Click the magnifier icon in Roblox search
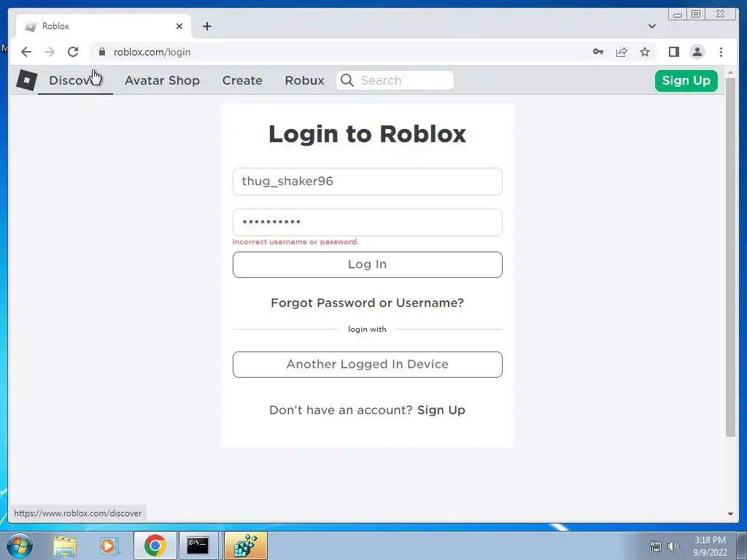This screenshot has width=747, height=560. 347,80
